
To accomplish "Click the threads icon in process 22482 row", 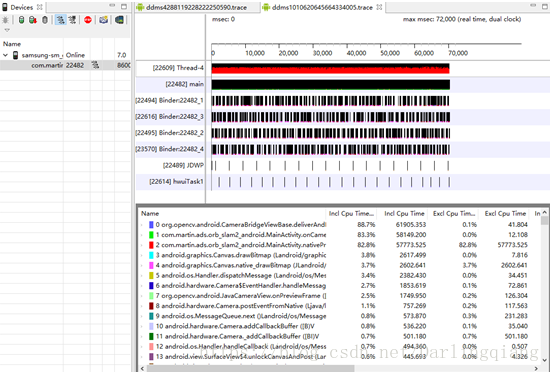I will [x=95, y=65].
